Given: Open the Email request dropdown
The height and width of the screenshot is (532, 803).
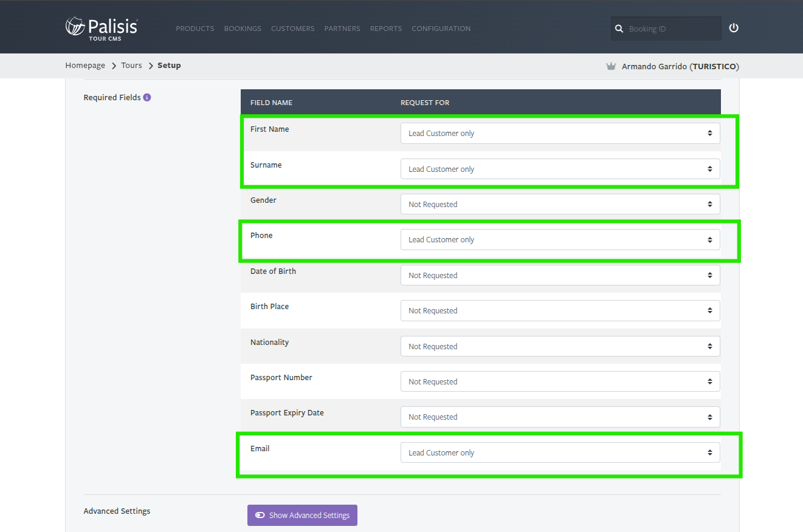Looking at the screenshot, I should pyautogui.click(x=560, y=452).
